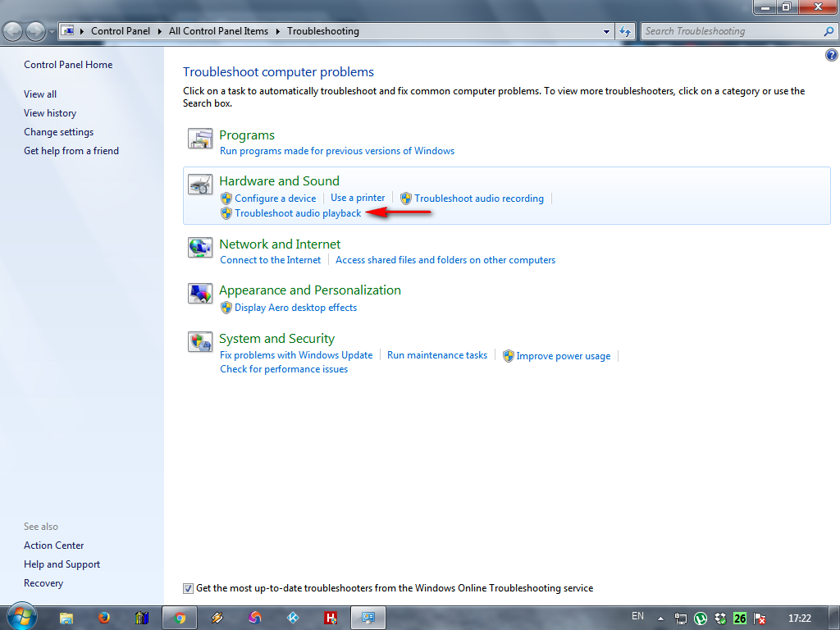Open the Network and Internet heading
The height and width of the screenshot is (630, 840).
[280, 244]
